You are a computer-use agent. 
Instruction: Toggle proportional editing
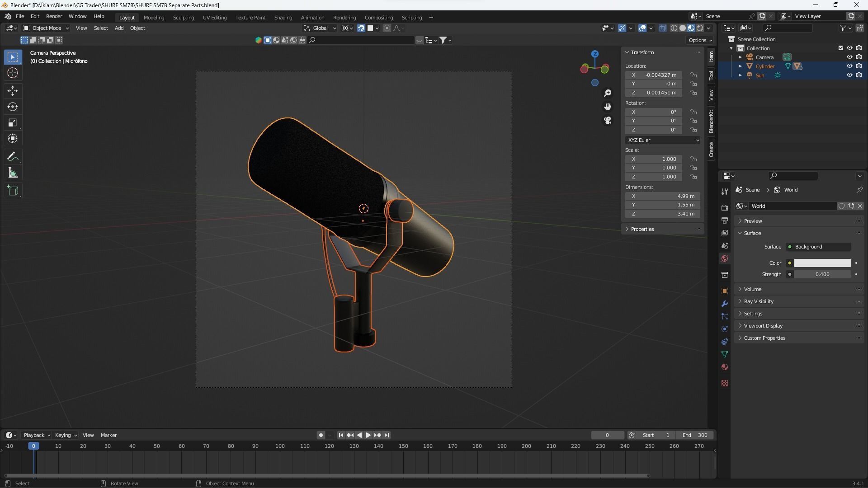387,28
